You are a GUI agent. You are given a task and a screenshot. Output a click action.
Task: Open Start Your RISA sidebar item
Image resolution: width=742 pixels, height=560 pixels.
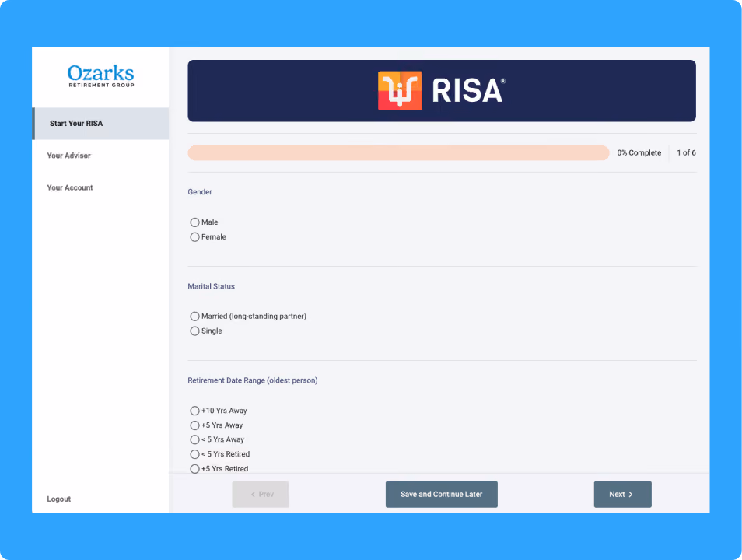pos(100,124)
